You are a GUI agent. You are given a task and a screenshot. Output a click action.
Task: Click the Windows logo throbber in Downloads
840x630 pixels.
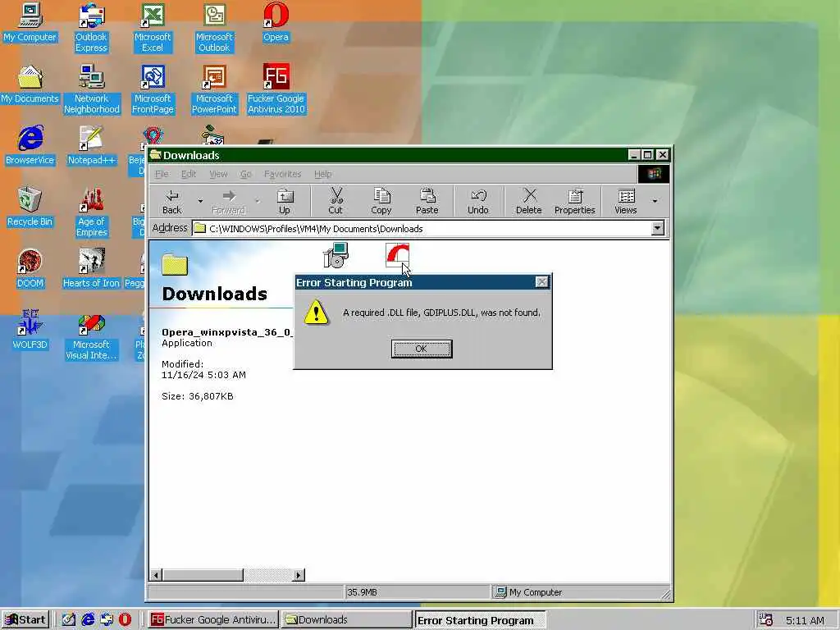[x=654, y=174]
